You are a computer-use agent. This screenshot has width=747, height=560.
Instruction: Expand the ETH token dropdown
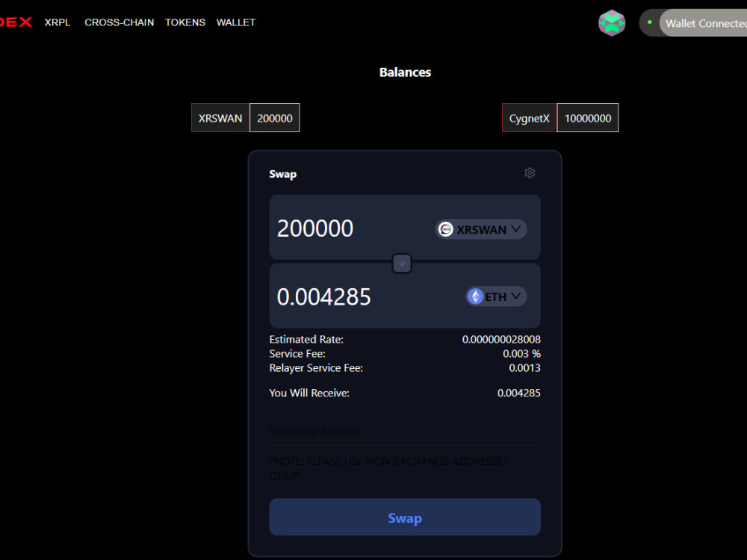click(x=496, y=296)
